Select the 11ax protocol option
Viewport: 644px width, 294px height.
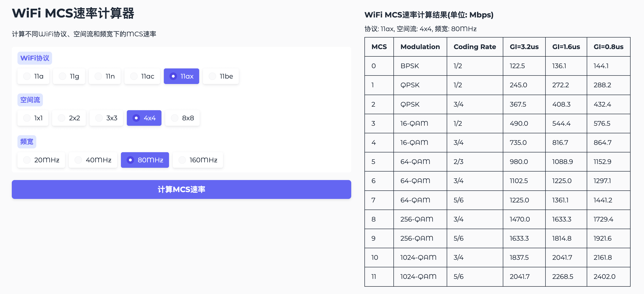click(x=182, y=76)
